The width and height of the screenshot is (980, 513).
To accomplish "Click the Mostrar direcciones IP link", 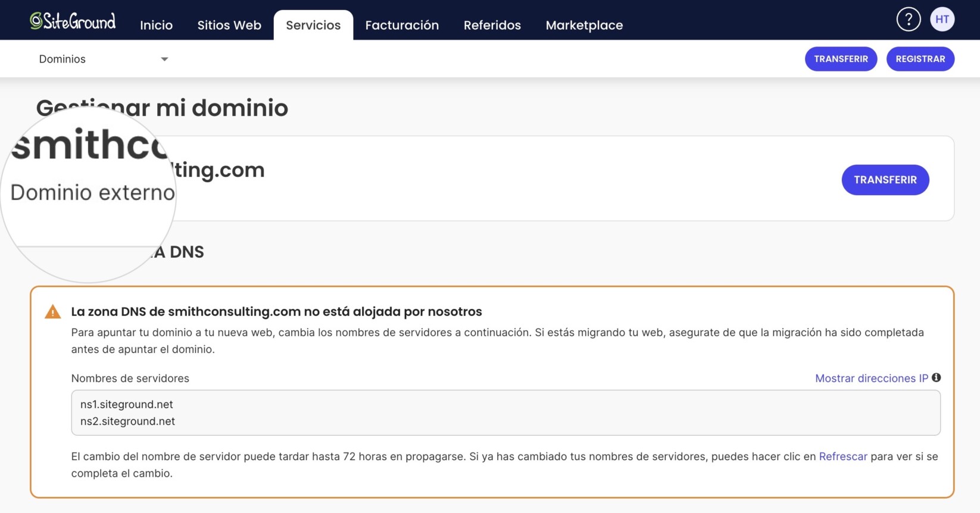I will click(x=872, y=378).
